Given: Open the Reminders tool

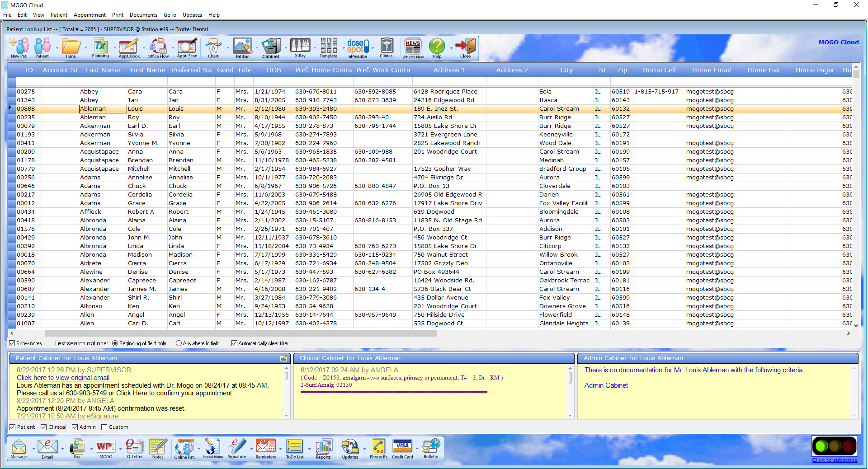Looking at the screenshot, I should tap(265, 449).
